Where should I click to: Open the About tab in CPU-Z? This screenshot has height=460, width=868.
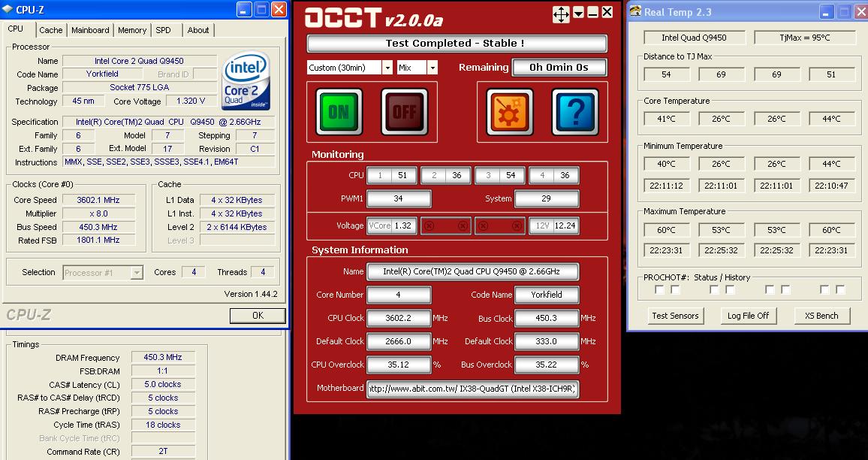click(198, 30)
